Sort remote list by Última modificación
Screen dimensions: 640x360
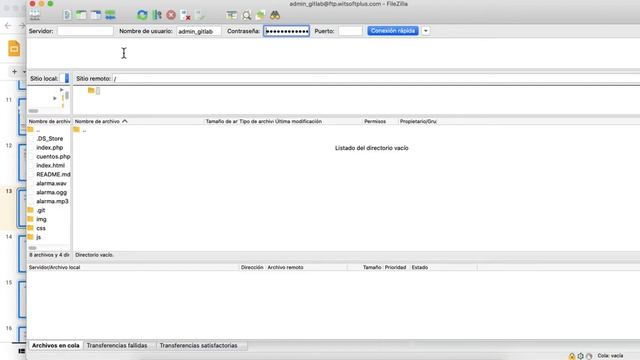(298, 121)
